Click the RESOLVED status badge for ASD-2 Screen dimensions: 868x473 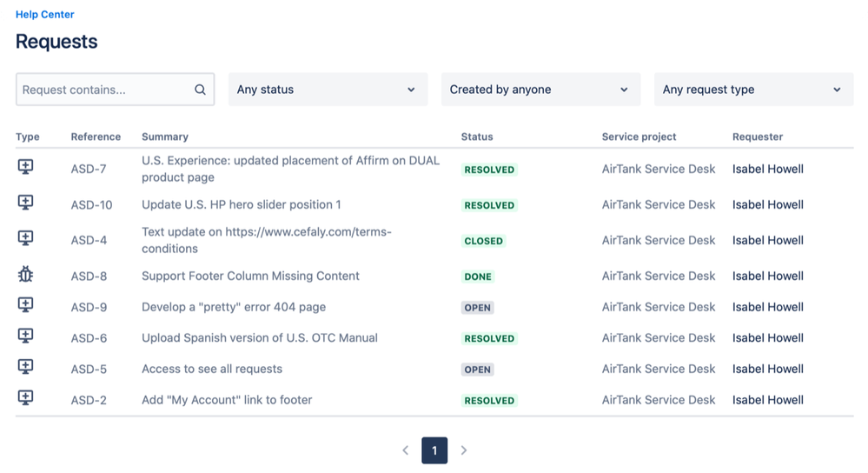pyautogui.click(x=489, y=401)
